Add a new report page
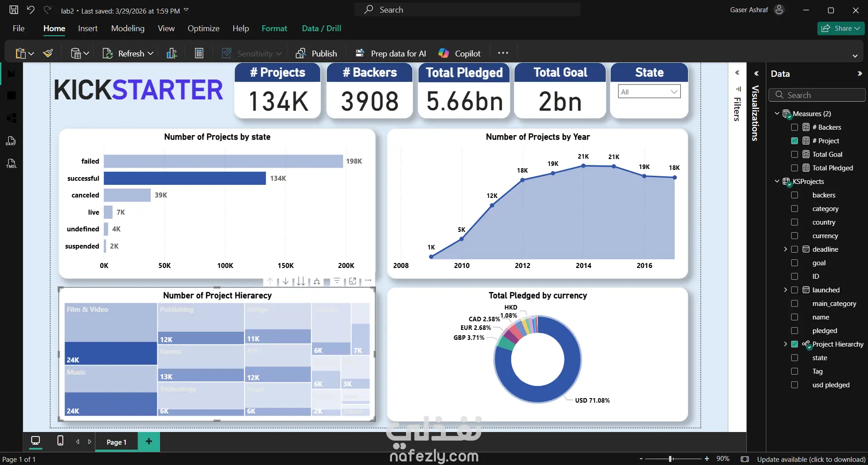868x465 pixels. coord(149,442)
